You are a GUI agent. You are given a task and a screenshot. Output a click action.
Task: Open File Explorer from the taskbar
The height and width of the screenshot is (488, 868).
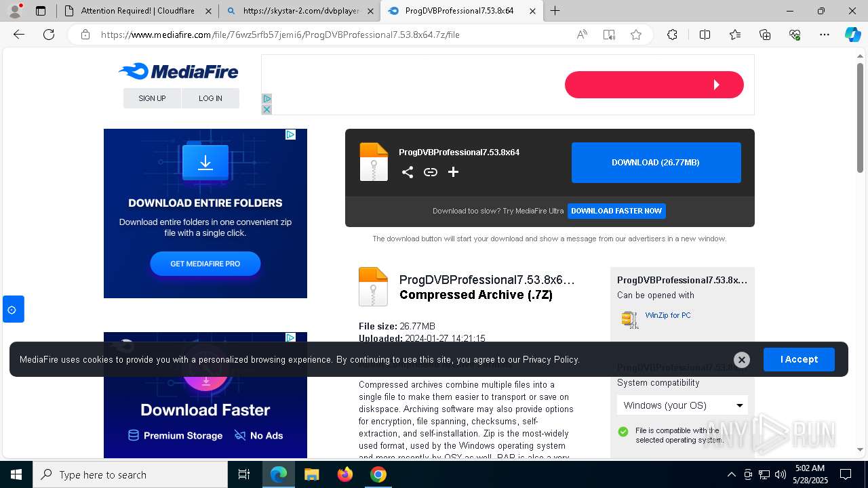[311, 474]
